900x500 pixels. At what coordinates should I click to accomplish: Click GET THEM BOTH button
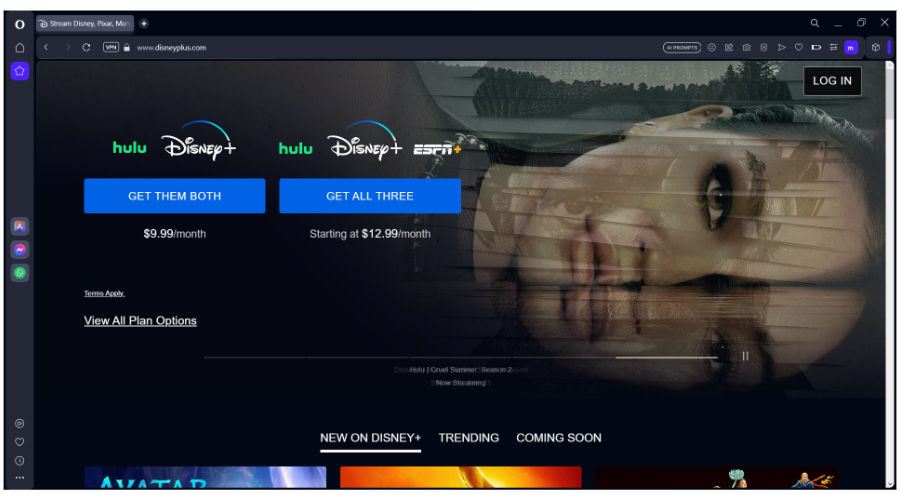[174, 196]
